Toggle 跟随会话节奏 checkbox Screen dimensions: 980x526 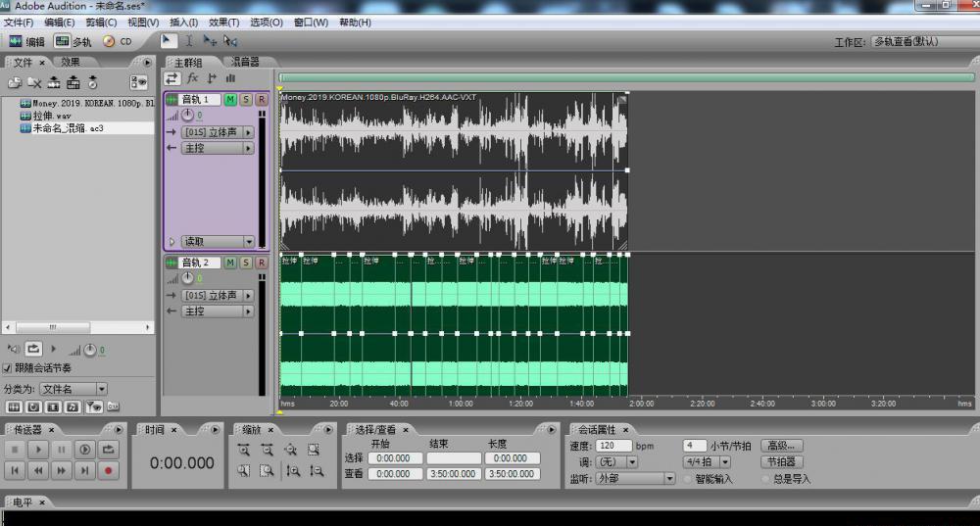coord(8,368)
